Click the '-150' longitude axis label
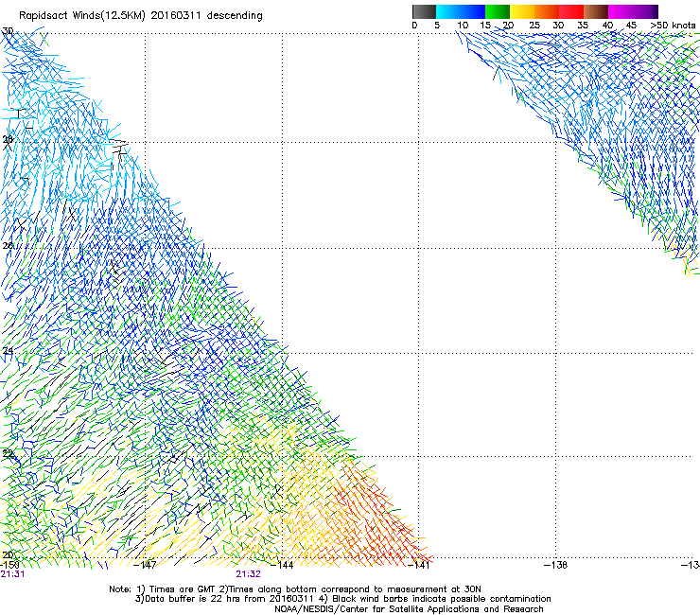Screen dimensions: 700x615 point(9,565)
